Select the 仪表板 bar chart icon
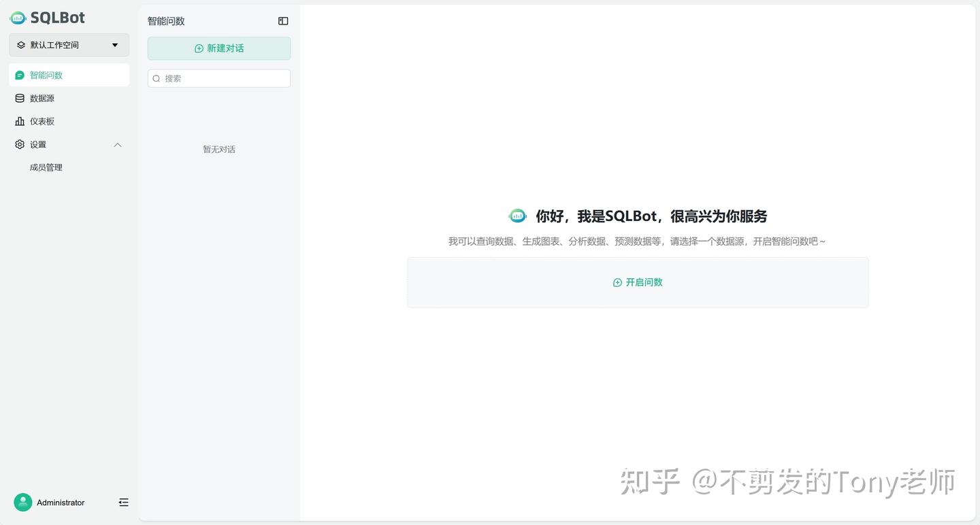Screen dimensions: 980x525 [x=19, y=121]
